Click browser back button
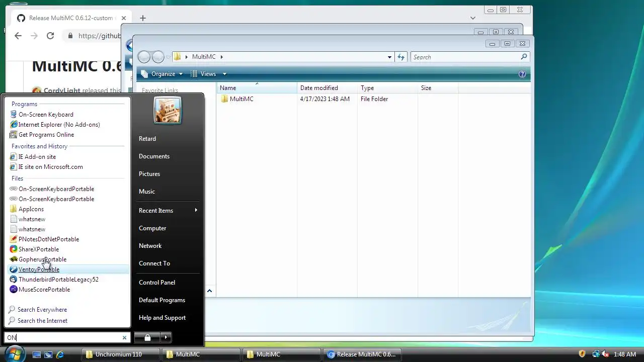This screenshot has width=644, height=362. (18, 36)
